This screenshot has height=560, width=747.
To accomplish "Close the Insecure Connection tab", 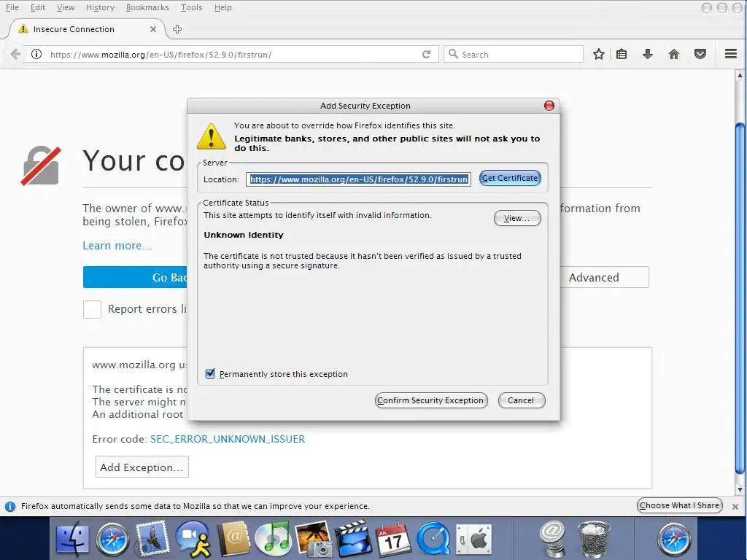I will [153, 29].
